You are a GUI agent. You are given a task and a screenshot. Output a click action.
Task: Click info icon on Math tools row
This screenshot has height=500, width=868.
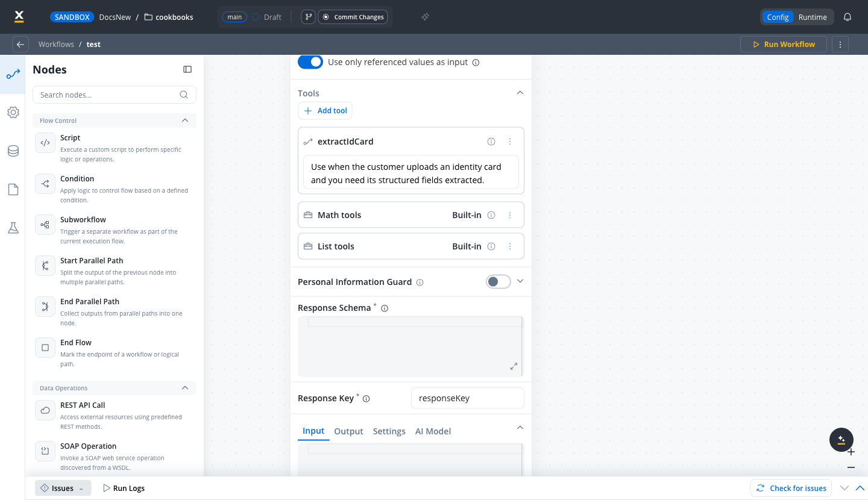491,215
